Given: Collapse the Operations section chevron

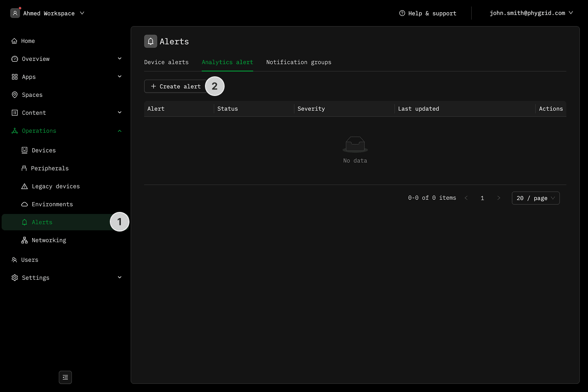Looking at the screenshot, I should coord(120,131).
